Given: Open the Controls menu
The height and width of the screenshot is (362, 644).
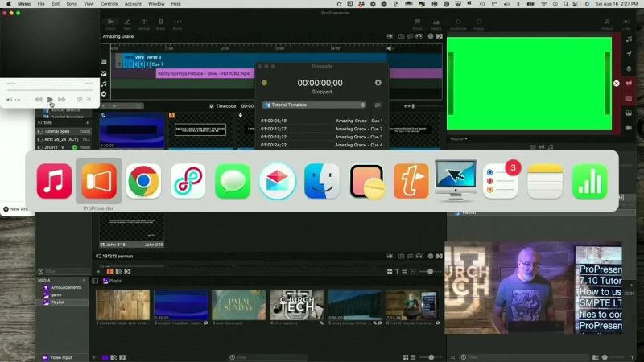Looking at the screenshot, I should point(109,4).
